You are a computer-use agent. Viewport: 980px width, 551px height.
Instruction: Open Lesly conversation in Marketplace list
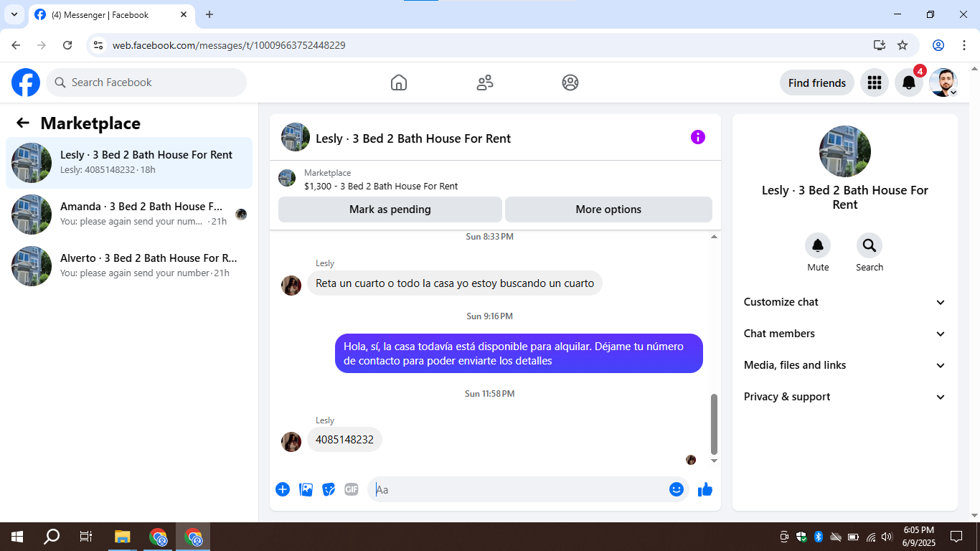click(x=129, y=163)
